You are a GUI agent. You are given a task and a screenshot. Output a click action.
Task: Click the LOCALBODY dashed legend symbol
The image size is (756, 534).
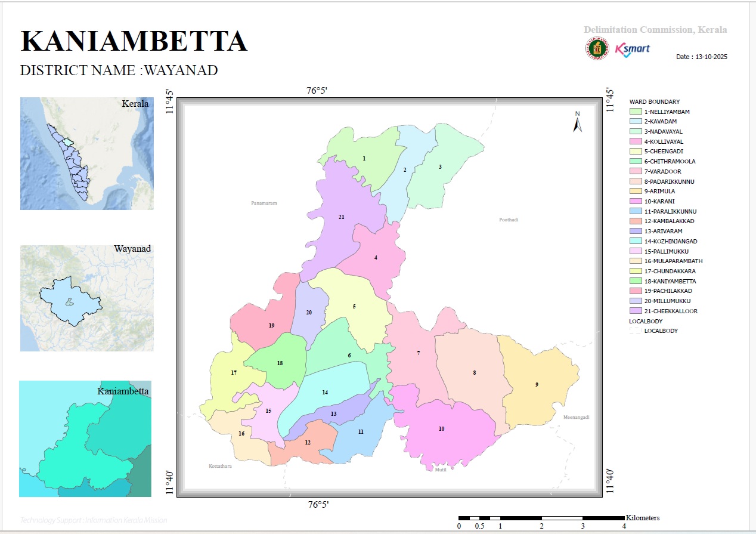click(x=636, y=331)
